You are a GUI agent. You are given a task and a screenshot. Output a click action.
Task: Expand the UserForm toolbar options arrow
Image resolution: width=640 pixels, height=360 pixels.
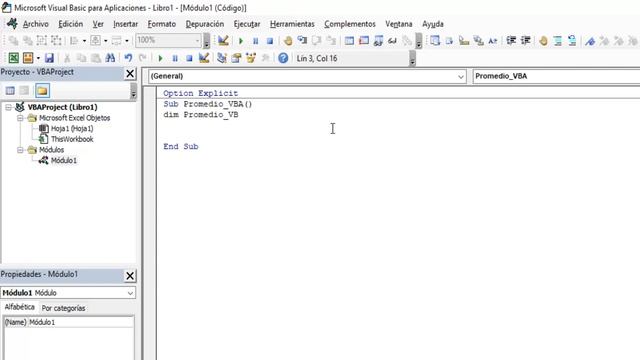coord(207,41)
